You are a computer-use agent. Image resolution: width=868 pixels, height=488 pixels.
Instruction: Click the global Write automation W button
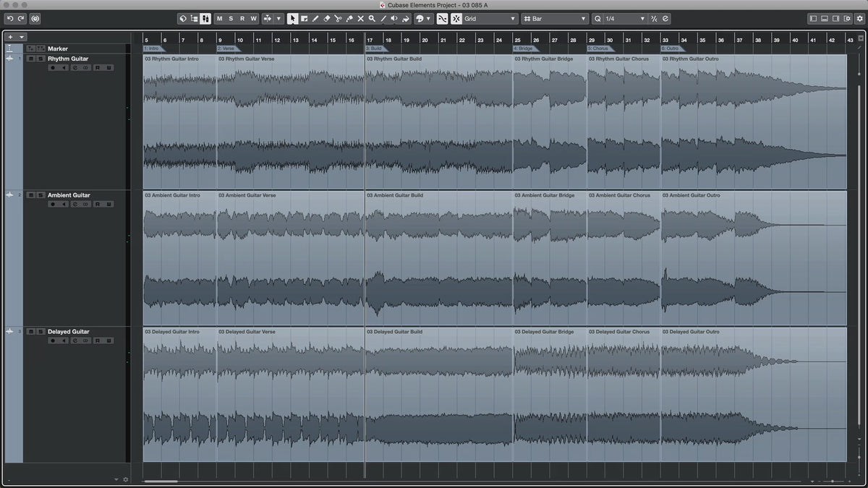pos(253,19)
